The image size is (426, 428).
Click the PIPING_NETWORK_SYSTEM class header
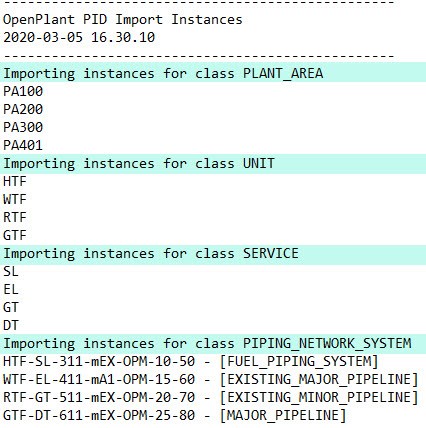[213, 344]
